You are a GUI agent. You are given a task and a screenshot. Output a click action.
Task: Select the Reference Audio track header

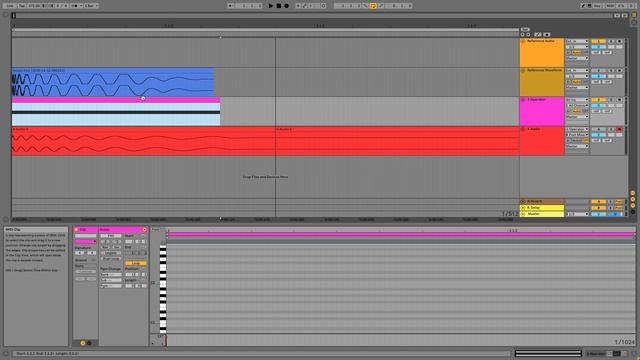pyautogui.click(x=542, y=53)
